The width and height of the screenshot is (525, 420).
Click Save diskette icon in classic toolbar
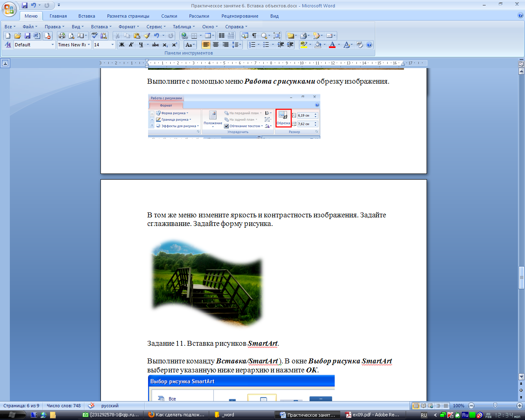[27, 36]
